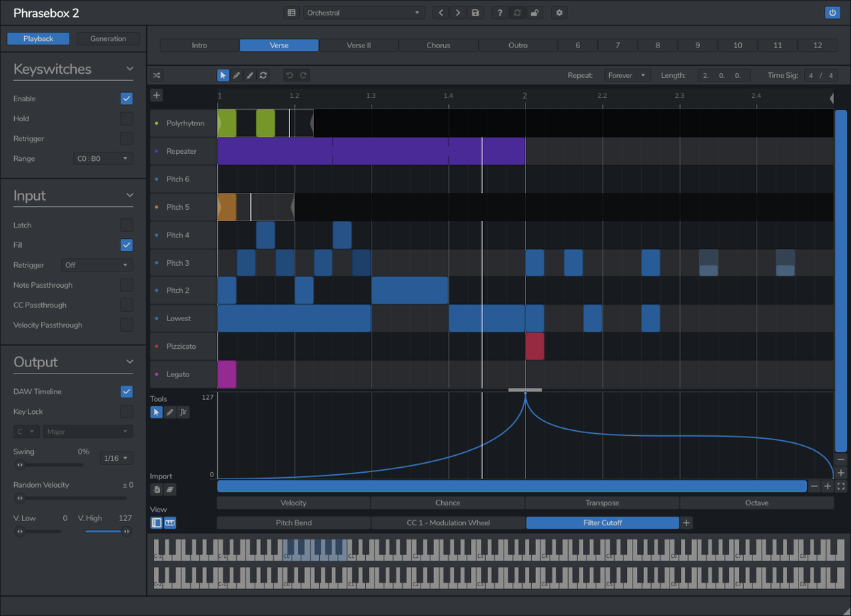Check the Hold checkbox
The width and height of the screenshot is (851, 616).
[x=126, y=118]
